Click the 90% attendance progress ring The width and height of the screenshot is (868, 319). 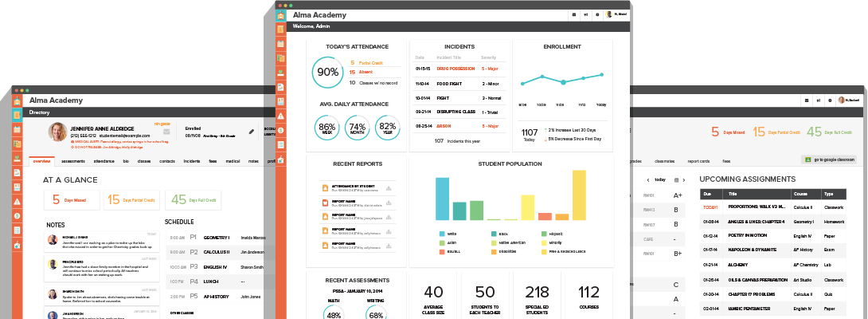(328, 72)
